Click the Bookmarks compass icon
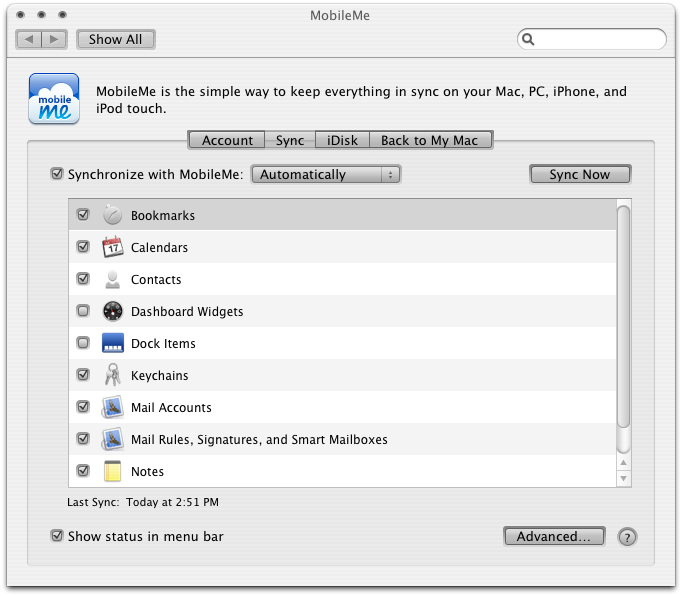The image size is (682, 596). 113,215
